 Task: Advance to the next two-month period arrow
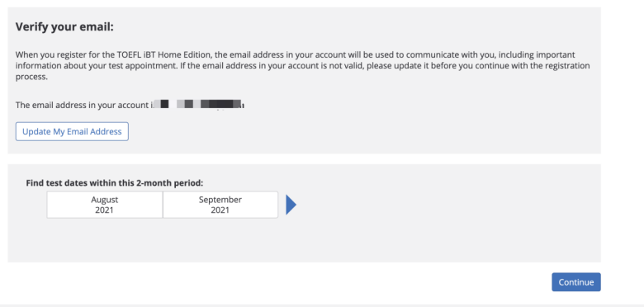[x=291, y=205]
